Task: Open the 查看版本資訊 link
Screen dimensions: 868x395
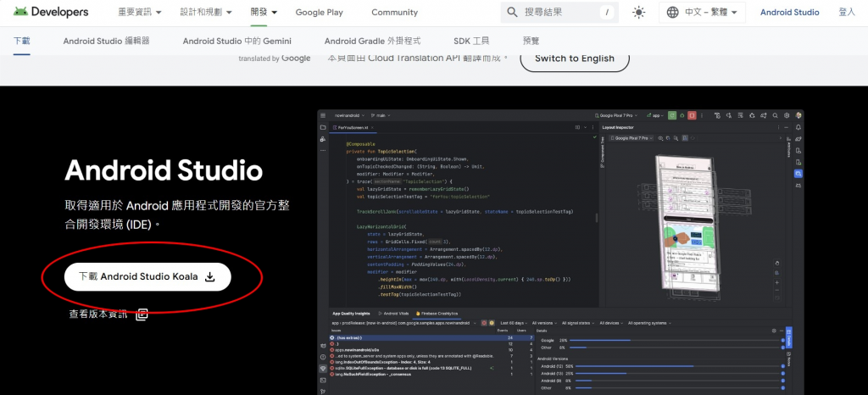Action: tap(98, 314)
